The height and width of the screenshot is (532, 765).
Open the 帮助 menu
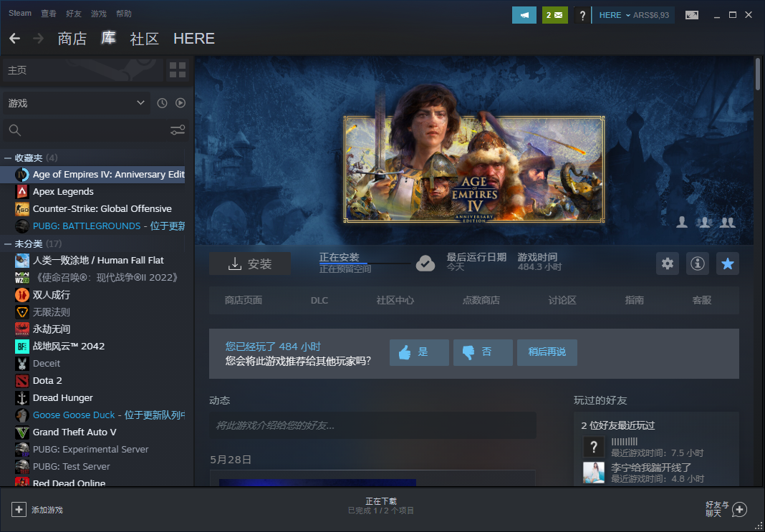point(124,14)
